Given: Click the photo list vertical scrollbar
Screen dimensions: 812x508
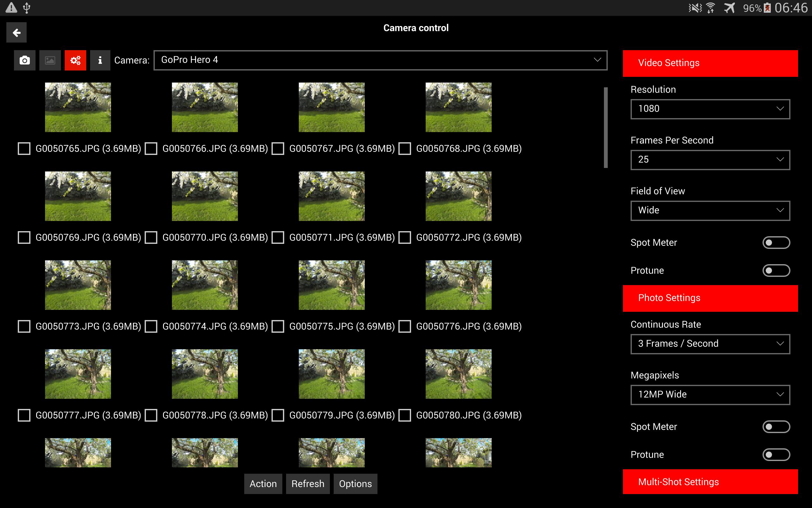Looking at the screenshot, I should pos(606,128).
